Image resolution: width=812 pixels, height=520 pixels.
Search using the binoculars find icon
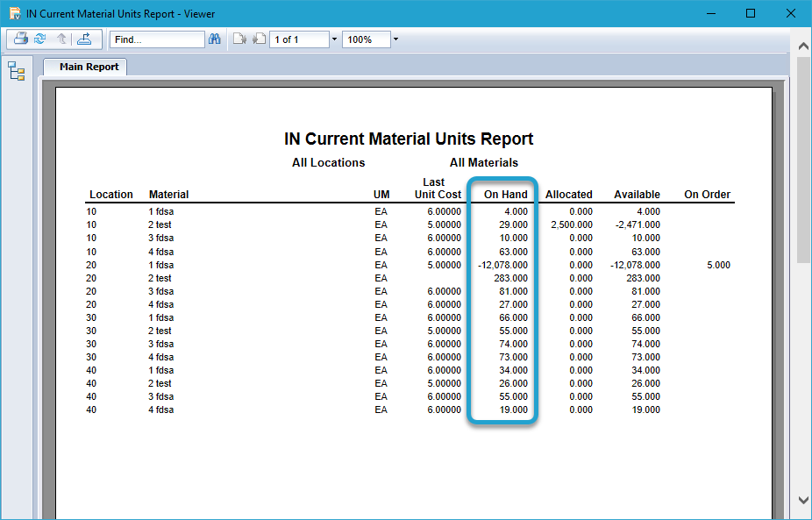(214, 39)
